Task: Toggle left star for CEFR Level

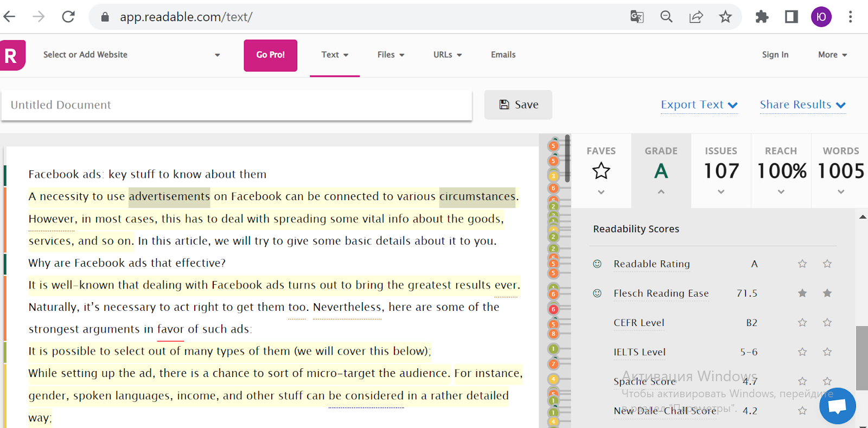Action: point(802,322)
